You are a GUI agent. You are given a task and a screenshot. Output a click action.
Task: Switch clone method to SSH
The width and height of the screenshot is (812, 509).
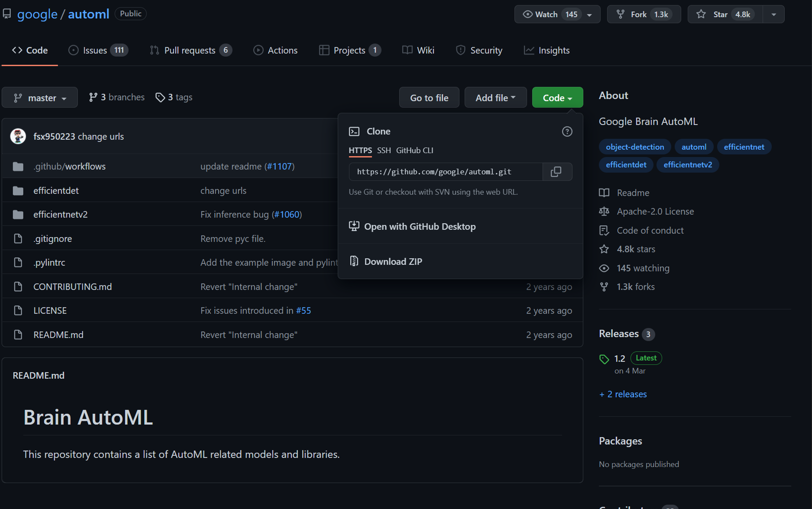[x=384, y=150]
